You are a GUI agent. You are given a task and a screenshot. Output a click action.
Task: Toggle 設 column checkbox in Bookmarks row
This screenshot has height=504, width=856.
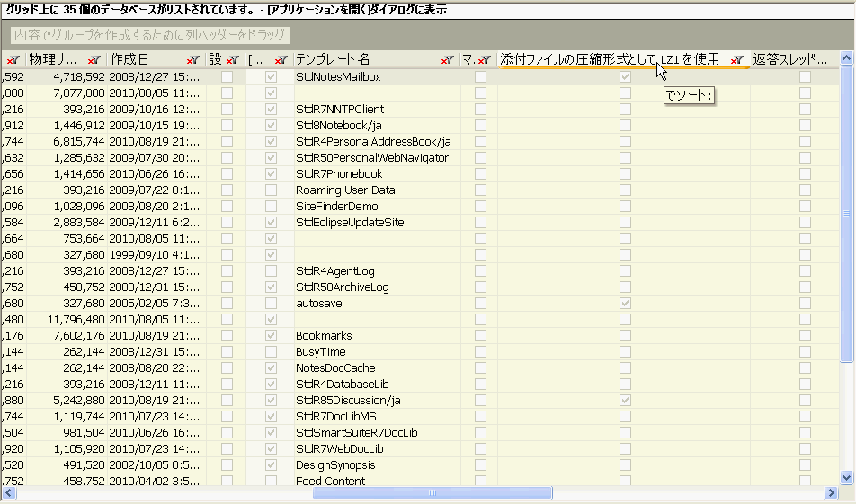click(x=227, y=336)
